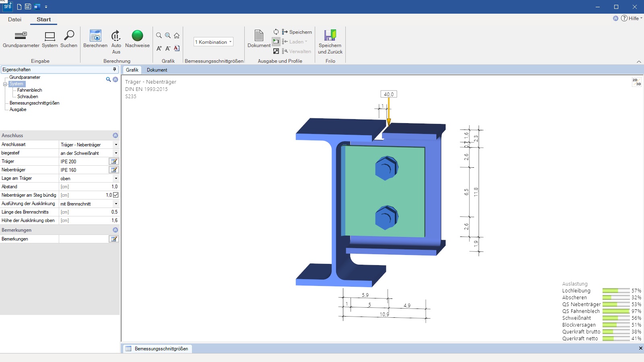Switch to the Dokument tab
This screenshot has height=362, width=644.
tap(157, 70)
